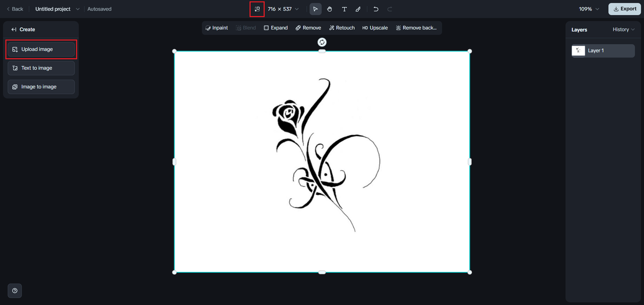Viewport: 644px width, 305px height.
Task: Export the project
Action: click(624, 9)
